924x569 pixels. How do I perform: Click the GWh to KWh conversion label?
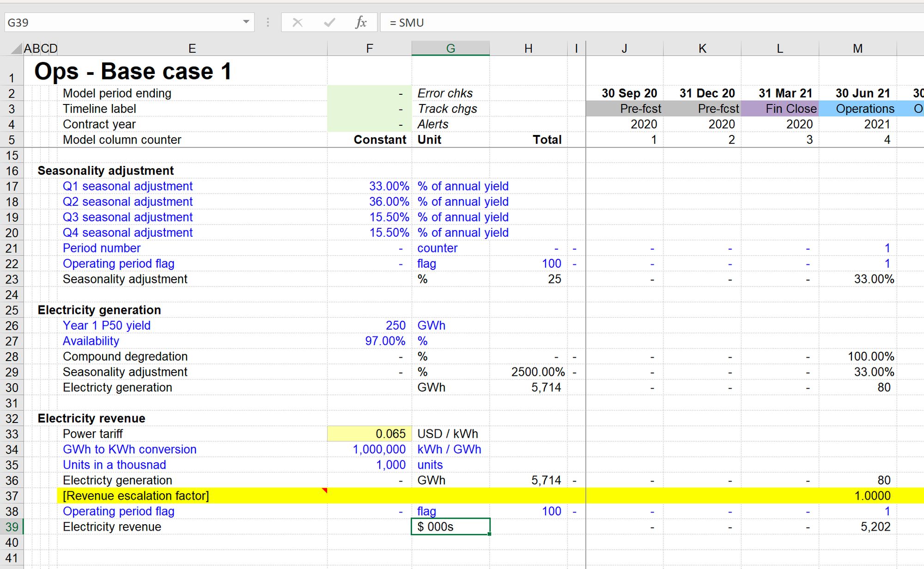click(129, 449)
